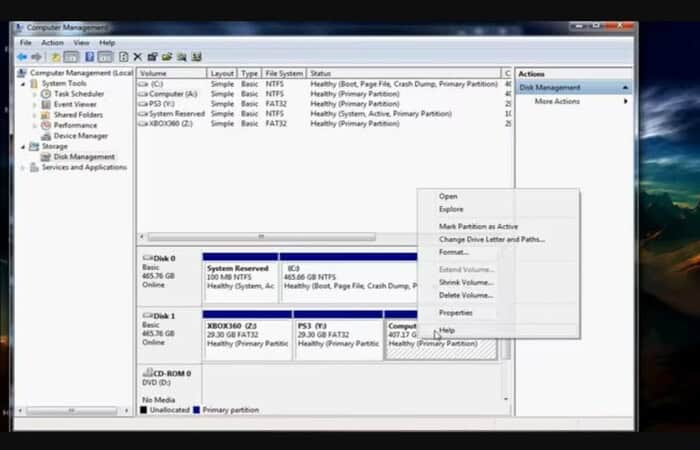This screenshot has width=700, height=450.
Task: Click the last toolbar icon for disk view settings
Action: 196,57
